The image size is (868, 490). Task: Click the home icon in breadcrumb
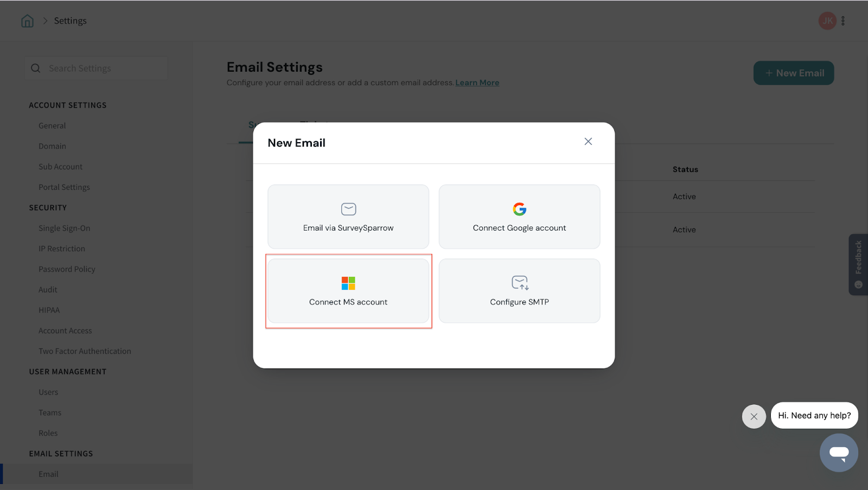27,21
